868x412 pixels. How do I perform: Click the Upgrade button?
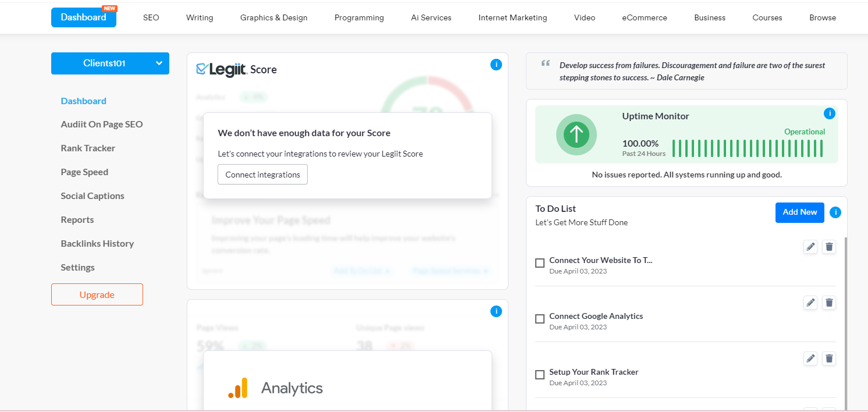click(x=97, y=294)
